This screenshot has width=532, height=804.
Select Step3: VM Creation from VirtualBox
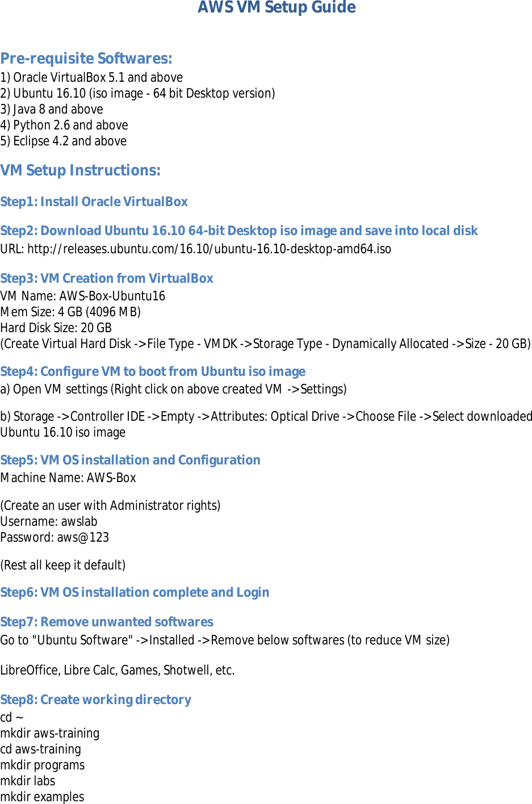click(107, 278)
